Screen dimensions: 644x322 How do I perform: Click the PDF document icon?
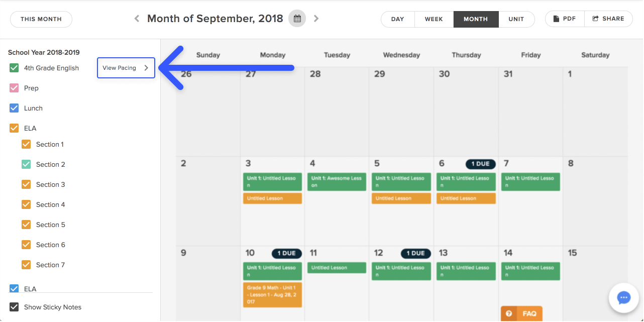[556, 19]
